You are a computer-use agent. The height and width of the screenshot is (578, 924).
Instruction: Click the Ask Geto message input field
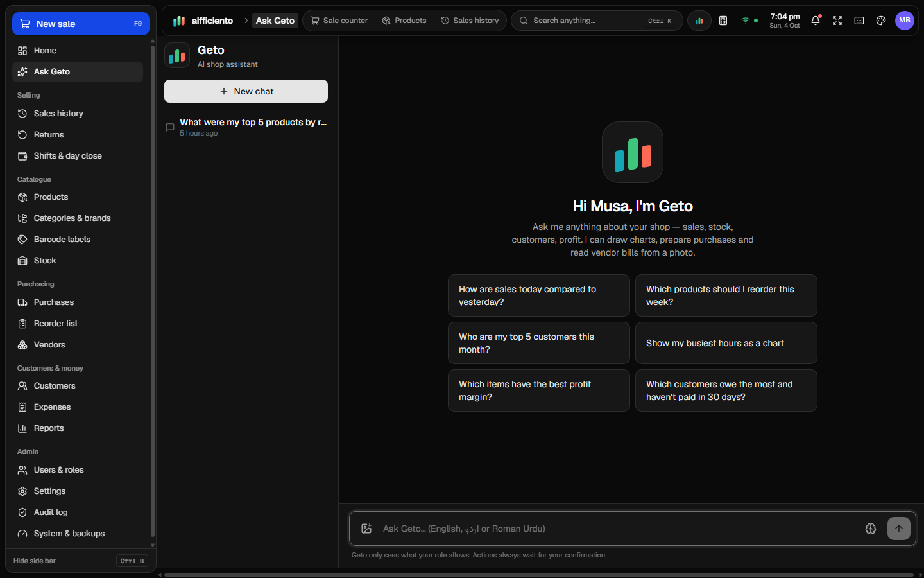[x=619, y=529]
